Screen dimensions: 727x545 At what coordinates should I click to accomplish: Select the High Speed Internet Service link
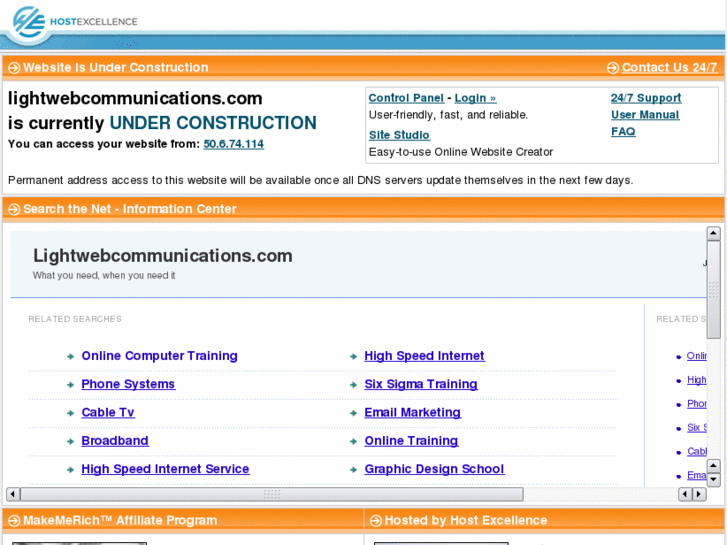[x=165, y=469]
